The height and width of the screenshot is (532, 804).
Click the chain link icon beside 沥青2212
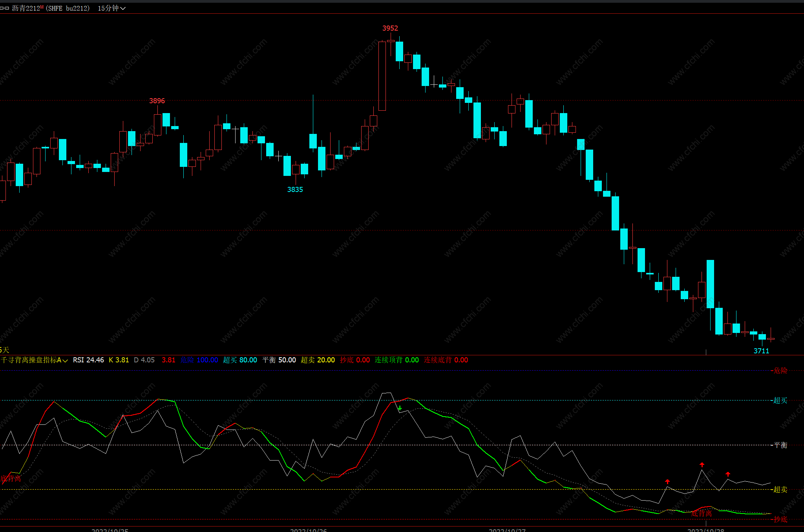tap(5, 8)
